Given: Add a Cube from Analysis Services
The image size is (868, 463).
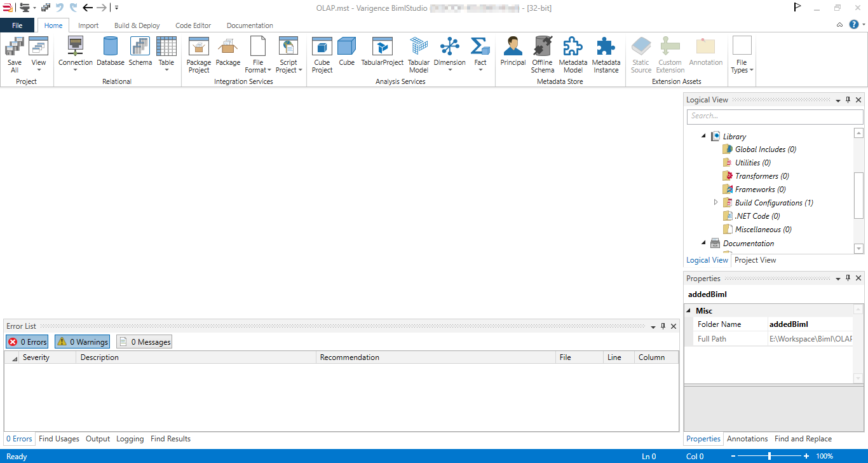Looking at the screenshot, I should [x=347, y=52].
